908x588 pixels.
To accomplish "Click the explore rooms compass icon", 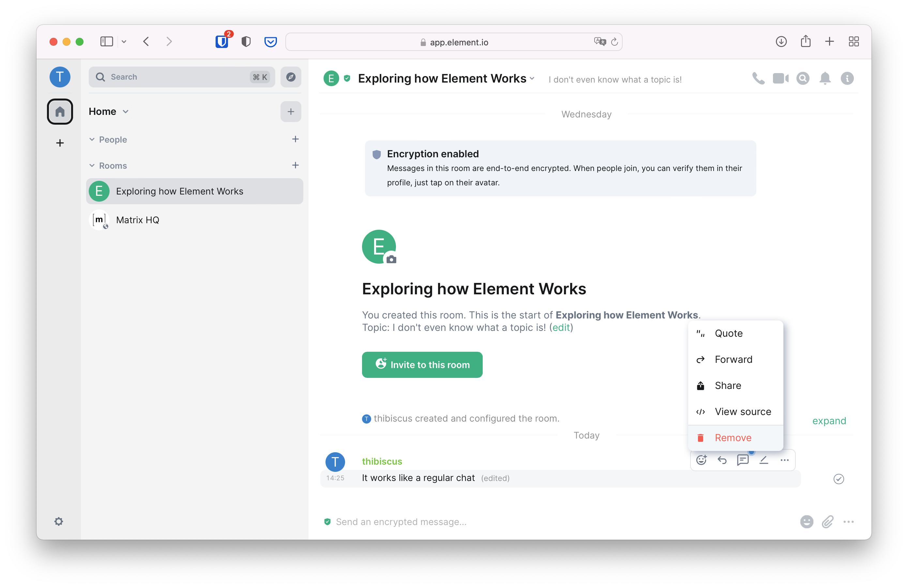I will [x=291, y=77].
